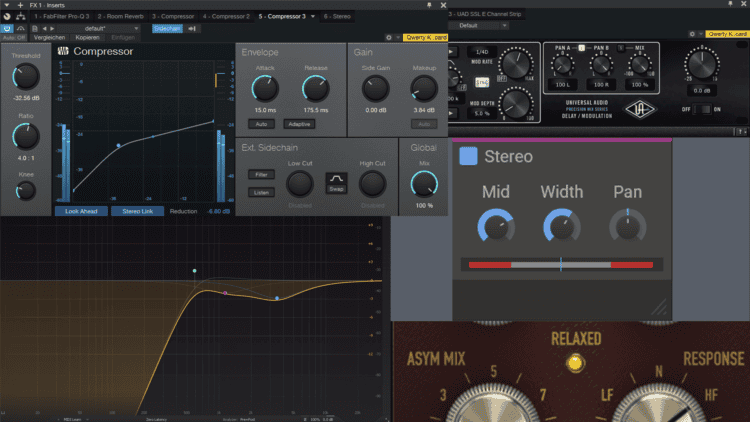Toggle the Adaptive button
This screenshot has width=750, height=422.
coord(299,124)
